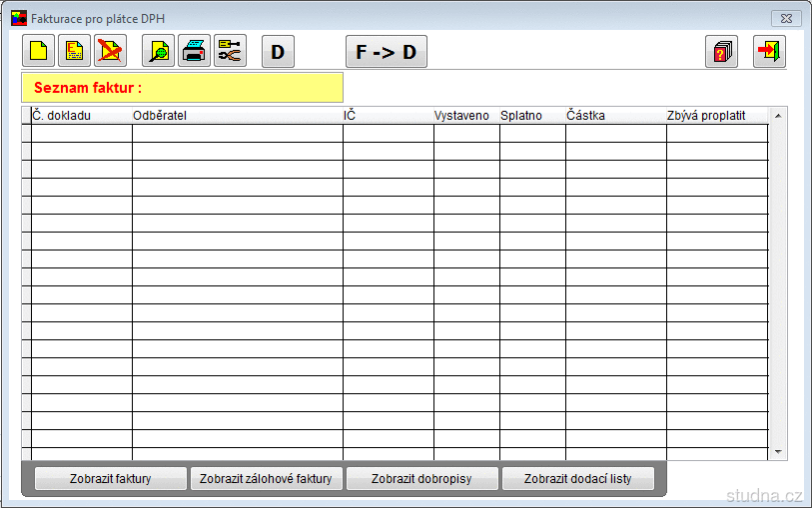Viewport: 812px width, 508px height.
Task: Click the F -> D conversion button
Action: point(387,51)
